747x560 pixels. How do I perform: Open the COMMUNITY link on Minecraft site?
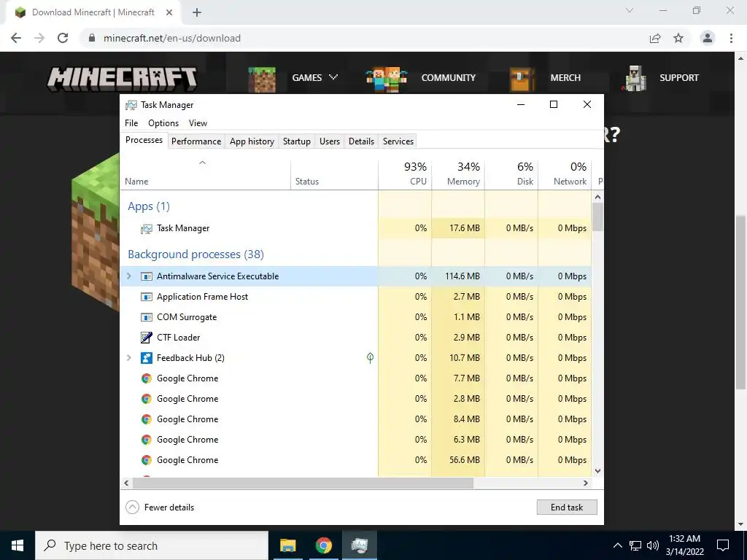449,77
